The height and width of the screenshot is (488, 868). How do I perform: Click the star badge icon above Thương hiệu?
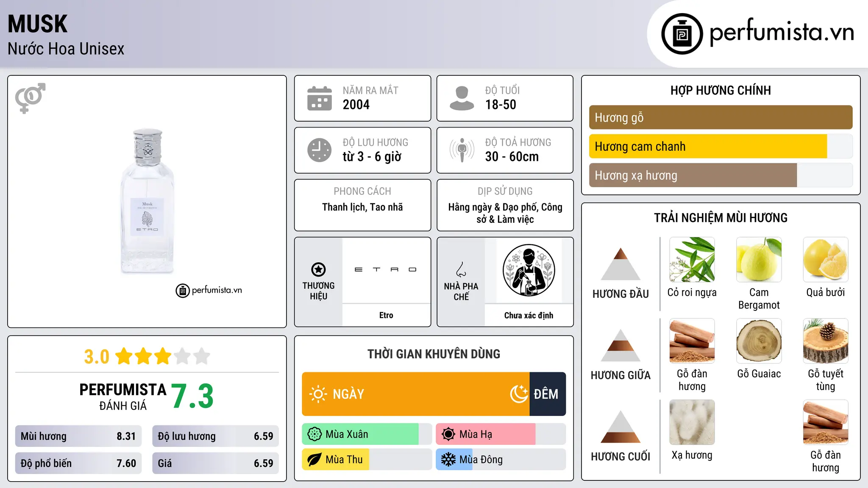pos(318,269)
